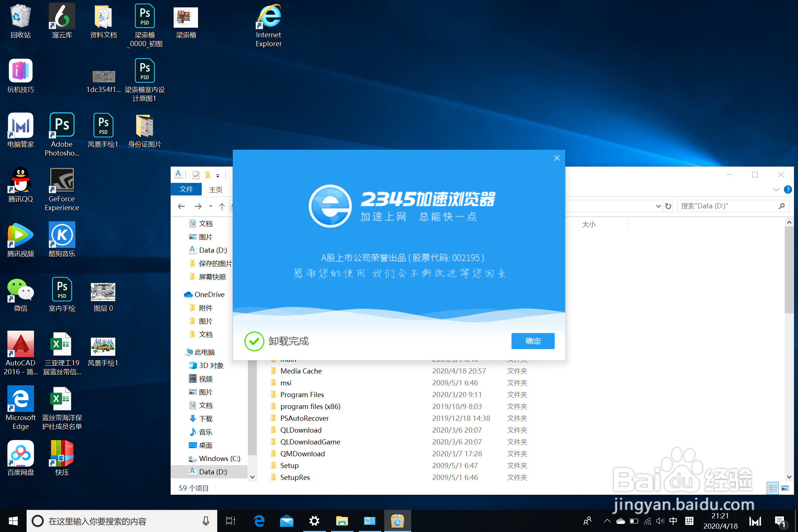Refresh the Data (D:) folder view

click(668, 206)
